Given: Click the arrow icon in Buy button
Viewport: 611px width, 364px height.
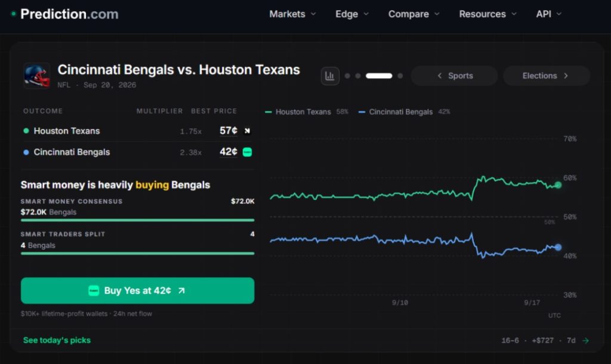Looking at the screenshot, I should tap(181, 291).
